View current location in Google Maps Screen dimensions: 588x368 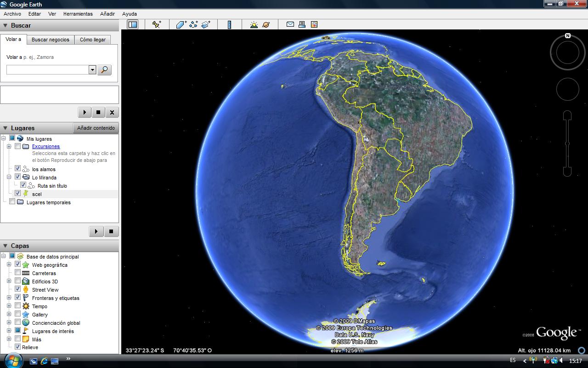pos(314,24)
